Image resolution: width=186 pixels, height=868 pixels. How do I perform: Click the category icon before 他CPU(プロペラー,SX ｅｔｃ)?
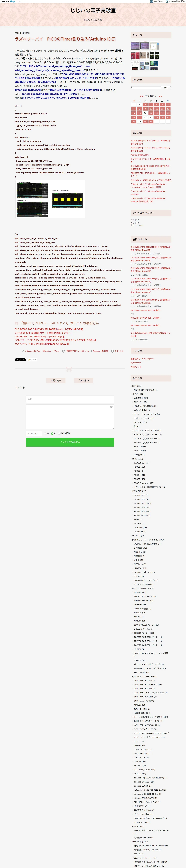(64, 351)
